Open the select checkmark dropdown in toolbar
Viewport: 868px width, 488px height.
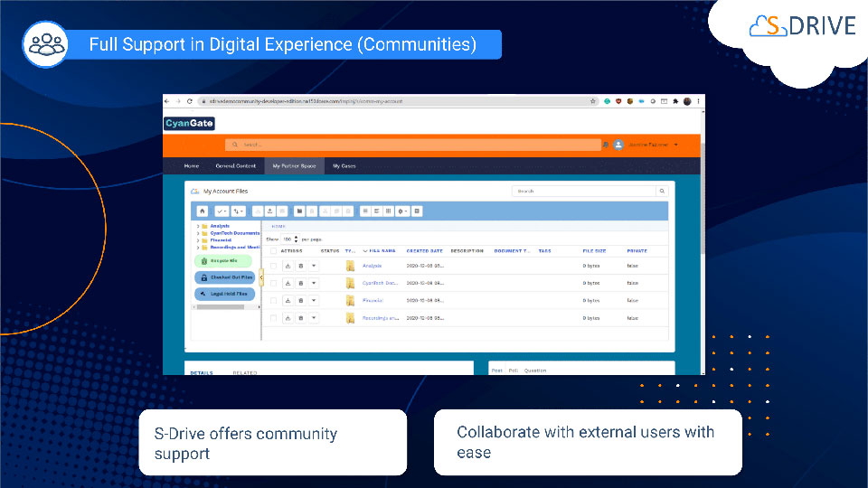[x=222, y=211]
